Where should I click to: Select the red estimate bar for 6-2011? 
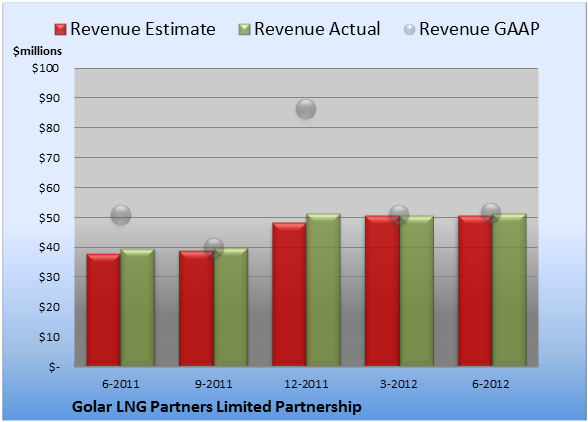[104, 310]
